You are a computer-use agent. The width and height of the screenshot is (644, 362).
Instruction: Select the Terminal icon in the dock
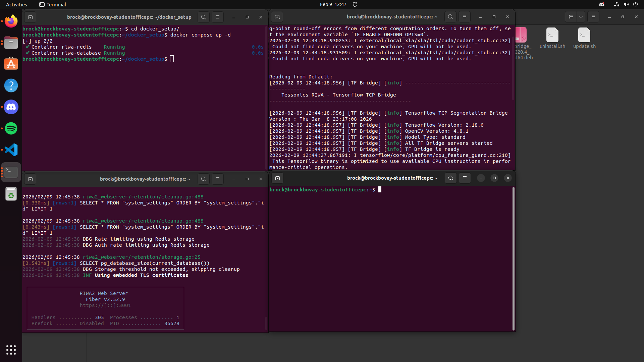[11, 172]
